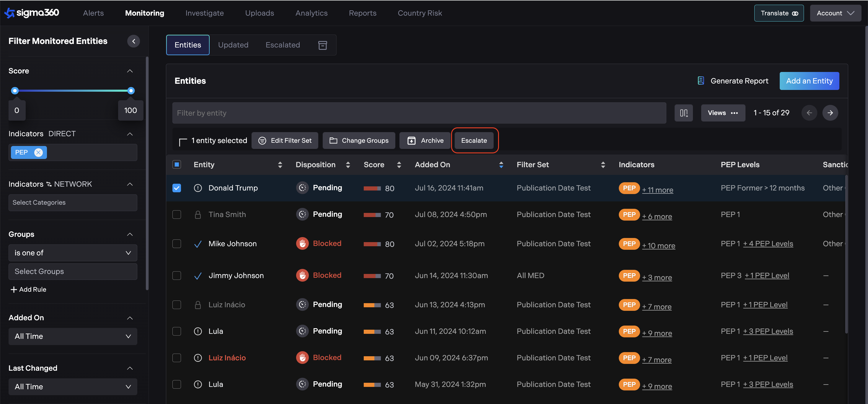Click Mike Johnson's Blocked hand icon
The image size is (868, 404).
click(302, 243)
